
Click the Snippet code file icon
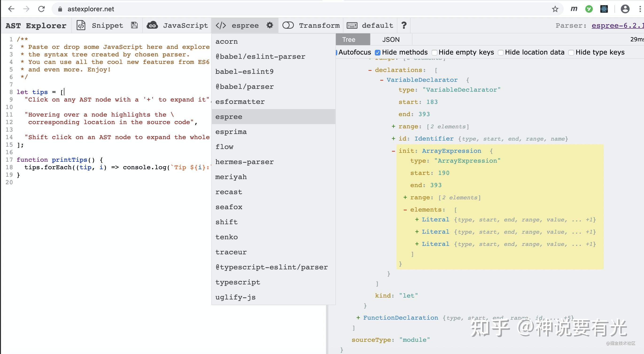[81, 25]
